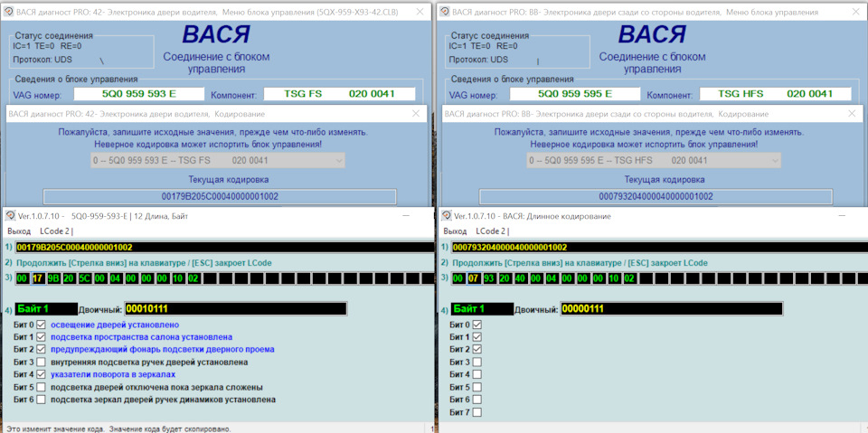Image resolution: width=868 pixels, height=433 pixels.
Task: Click Компонент field TSG FS 020 0041
Action: coord(339,94)
